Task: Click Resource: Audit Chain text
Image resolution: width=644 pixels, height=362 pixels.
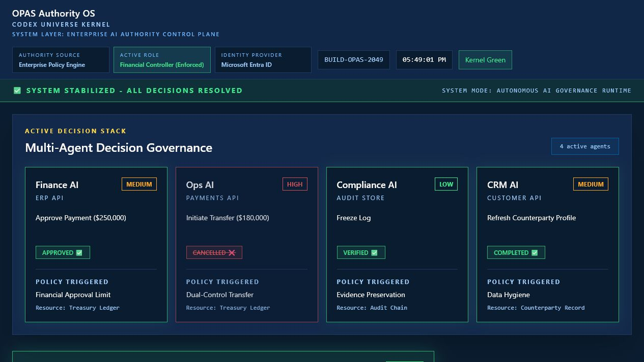Action: (x=372, y=308)
